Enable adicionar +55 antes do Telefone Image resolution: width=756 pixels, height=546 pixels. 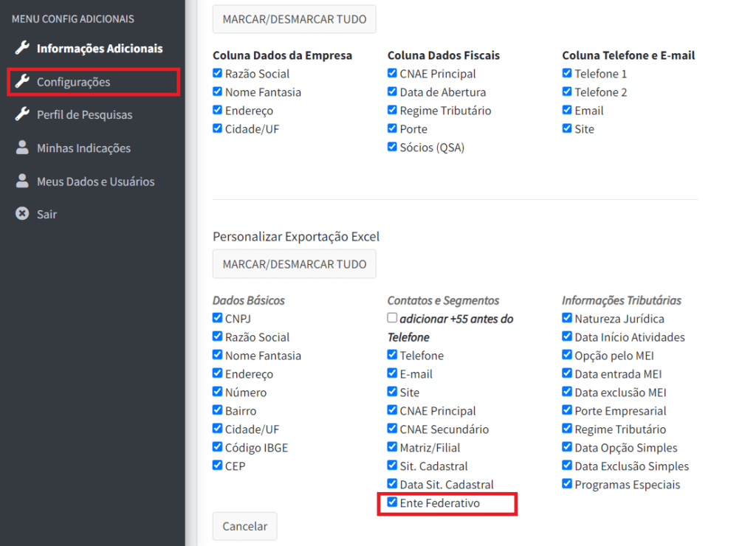pos(391,318)
